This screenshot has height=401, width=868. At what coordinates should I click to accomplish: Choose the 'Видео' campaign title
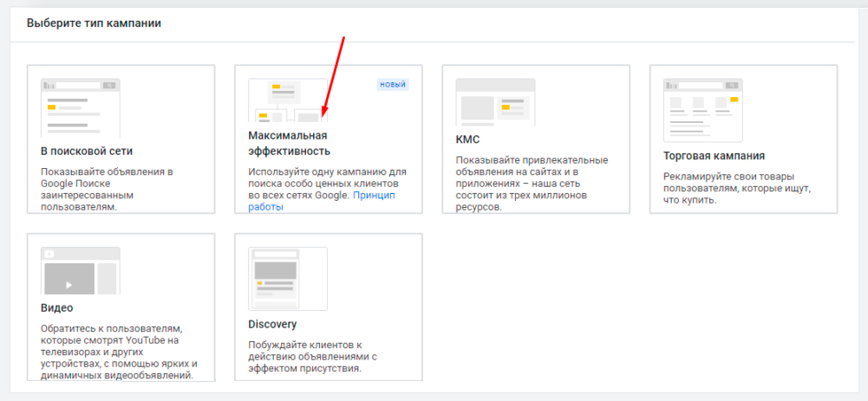pyautogui.click(x=56, y=307)
